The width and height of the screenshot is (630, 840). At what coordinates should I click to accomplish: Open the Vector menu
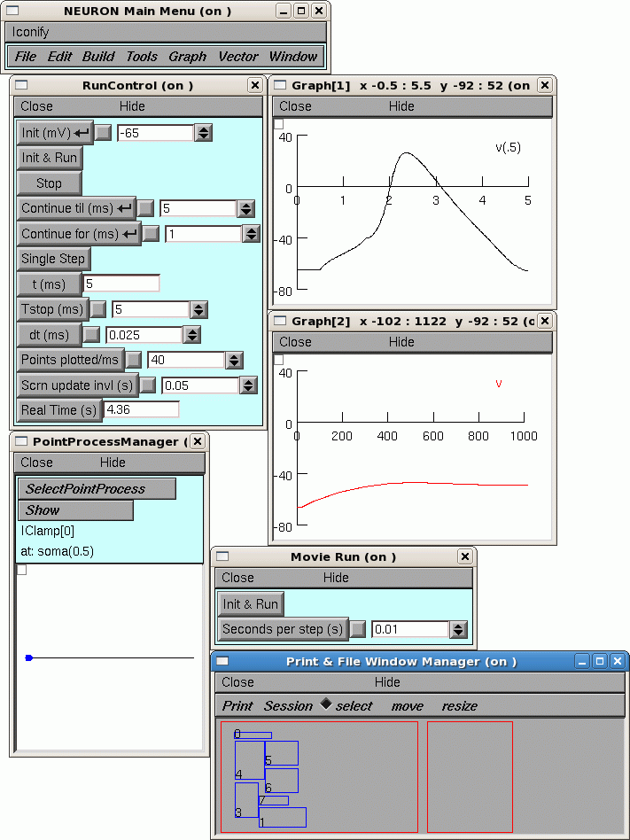click(x=237, y=56)
